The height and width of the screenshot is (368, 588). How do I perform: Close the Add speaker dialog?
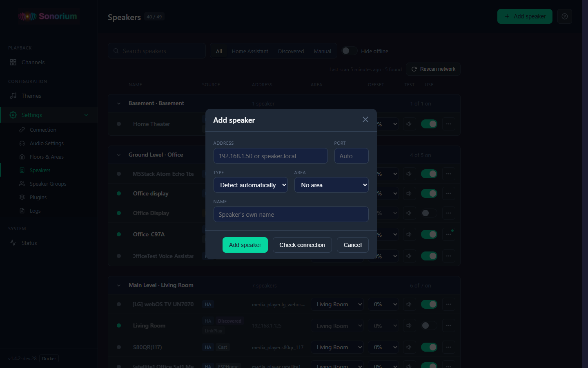365,119
